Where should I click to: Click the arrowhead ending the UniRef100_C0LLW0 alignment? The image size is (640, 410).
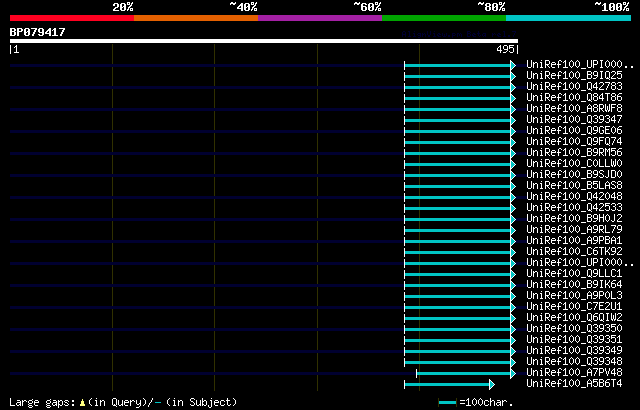click(513, 164)
